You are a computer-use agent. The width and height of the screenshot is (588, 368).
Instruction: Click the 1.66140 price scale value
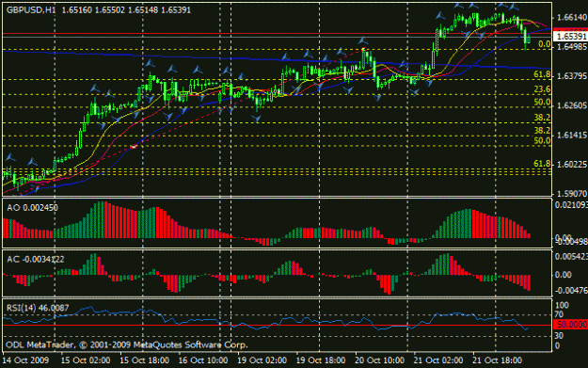click(x=572, y=17)
